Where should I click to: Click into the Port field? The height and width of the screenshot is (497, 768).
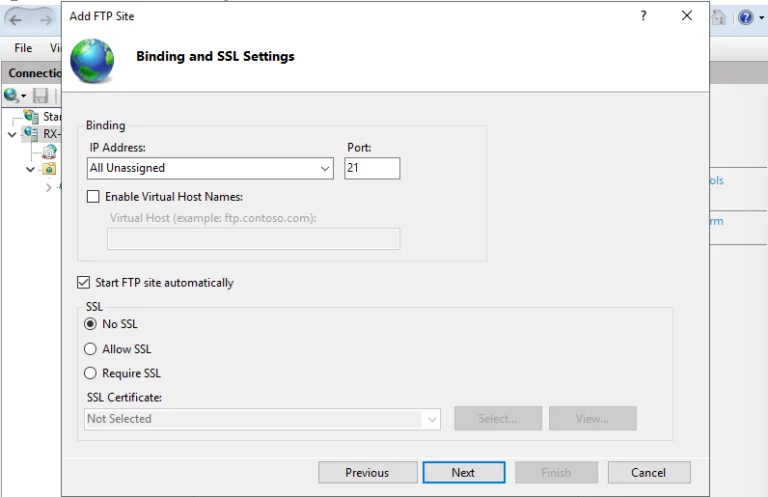pyautogui.click(x=372, y=168)
